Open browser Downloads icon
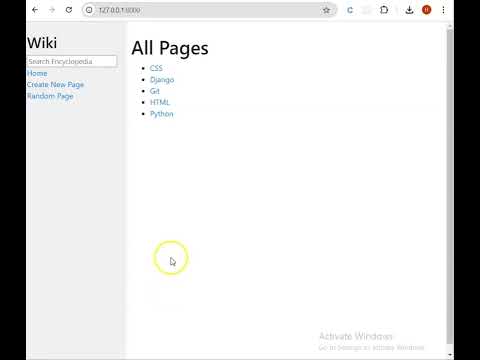 409,10
